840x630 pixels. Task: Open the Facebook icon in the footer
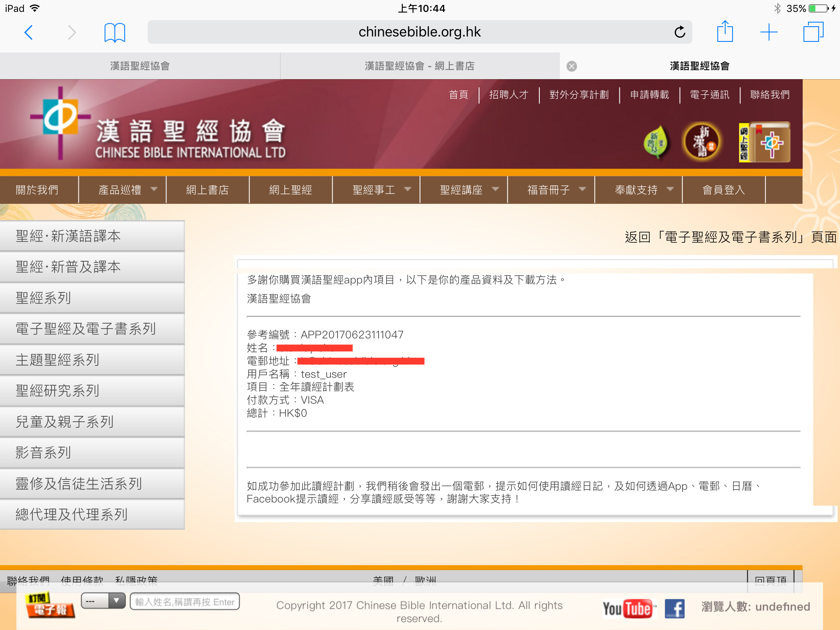(x=675, y=609)
